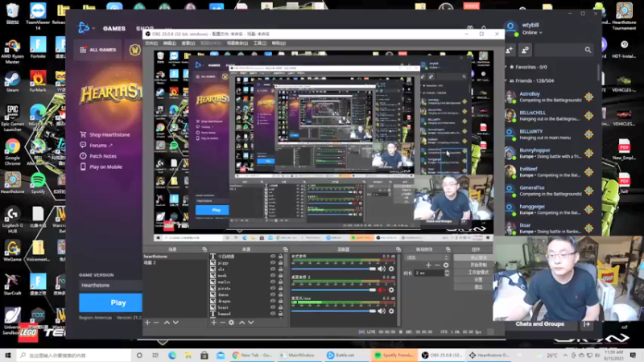Image resolution: width=644 pixels, height=362 pixels.
Task: Remove selected source with minus icon
Action: click(222, 323)
